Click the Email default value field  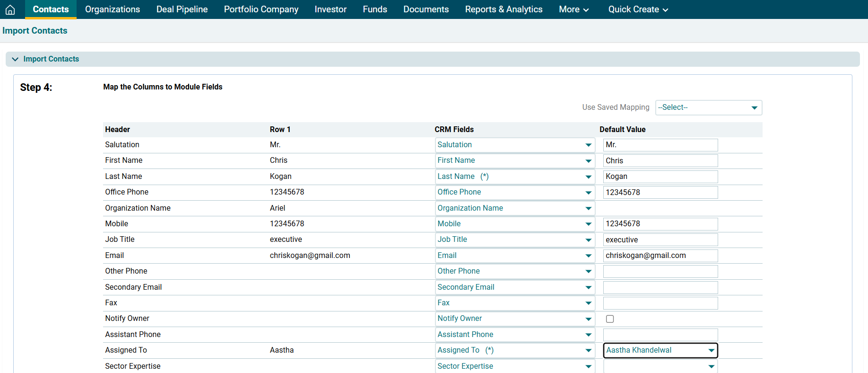(x=660, y=256)
